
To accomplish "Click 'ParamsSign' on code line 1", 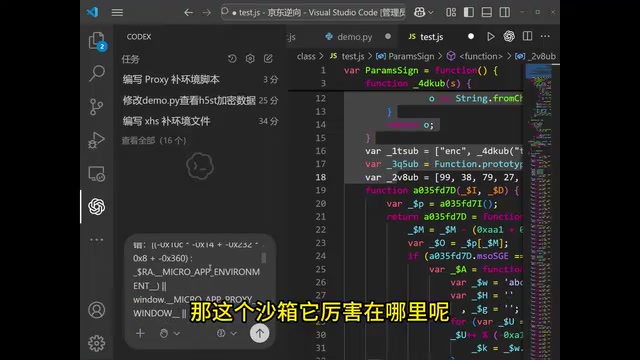I will [x=391, y=70].
